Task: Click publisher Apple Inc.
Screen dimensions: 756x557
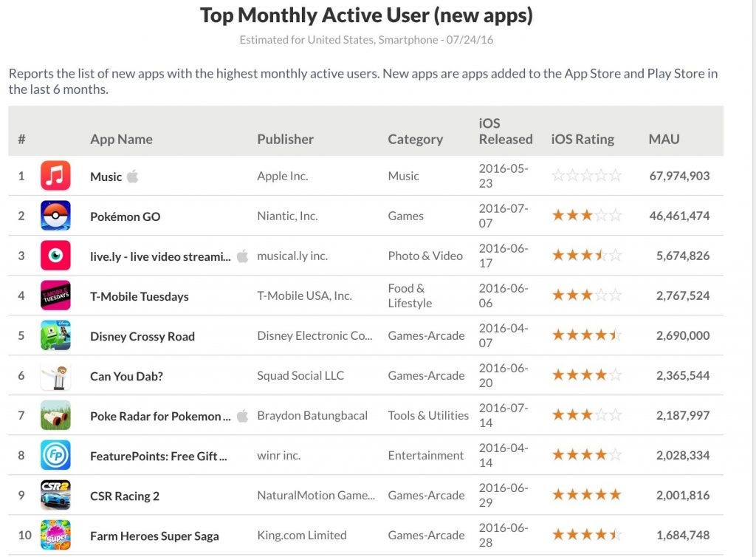Action: [283, 176]
